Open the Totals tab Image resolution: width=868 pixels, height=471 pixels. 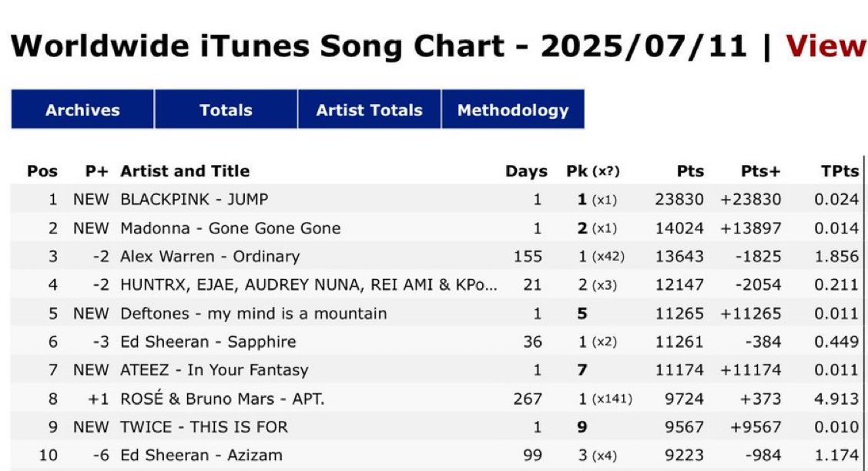tap(226, 109)
